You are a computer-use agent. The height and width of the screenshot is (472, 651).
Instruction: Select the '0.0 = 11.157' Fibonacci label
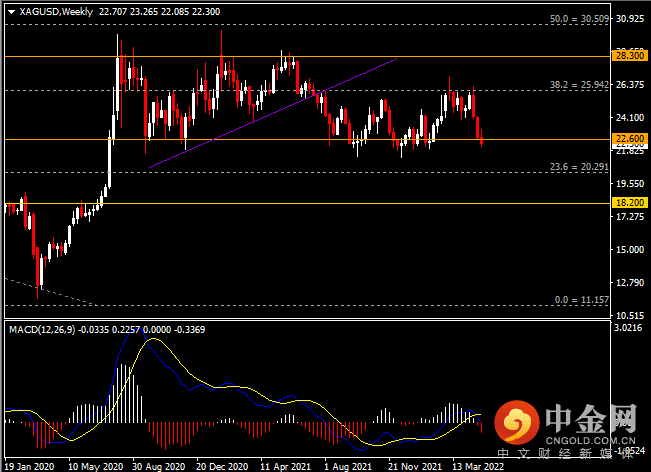tap(582, 300)
